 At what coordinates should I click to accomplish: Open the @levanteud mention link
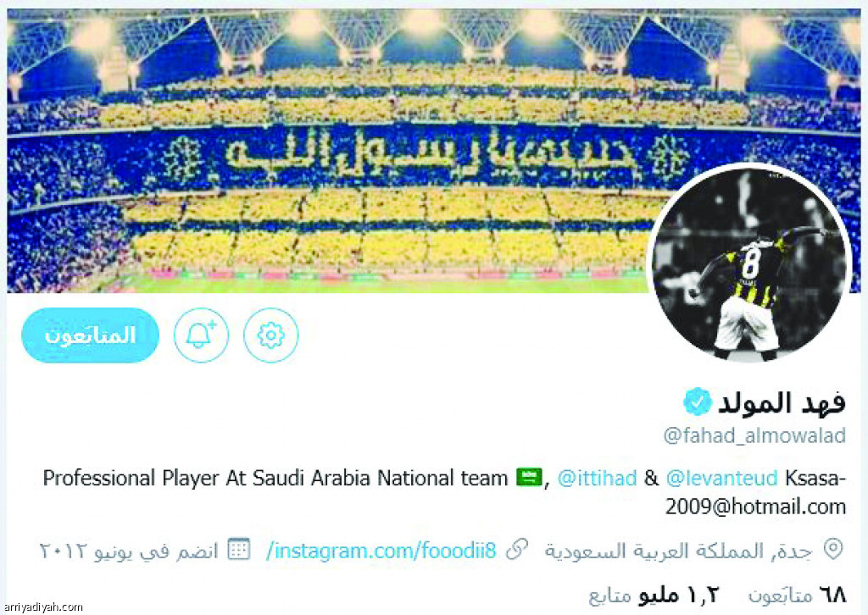pos(722,478)
